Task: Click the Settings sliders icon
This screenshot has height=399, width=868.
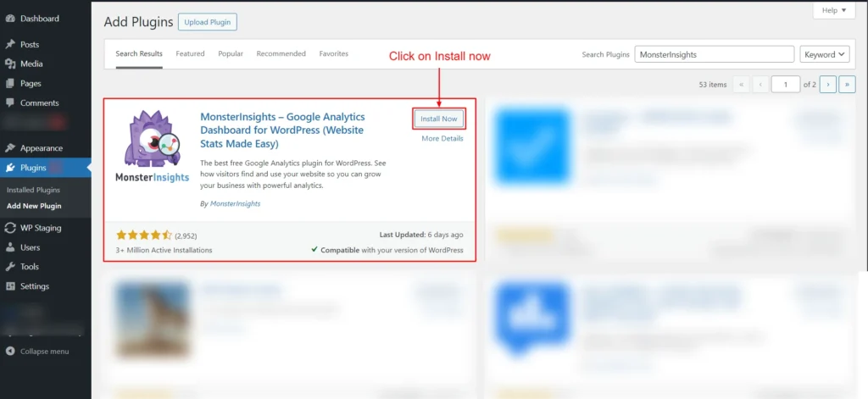Action: [10, 286]
